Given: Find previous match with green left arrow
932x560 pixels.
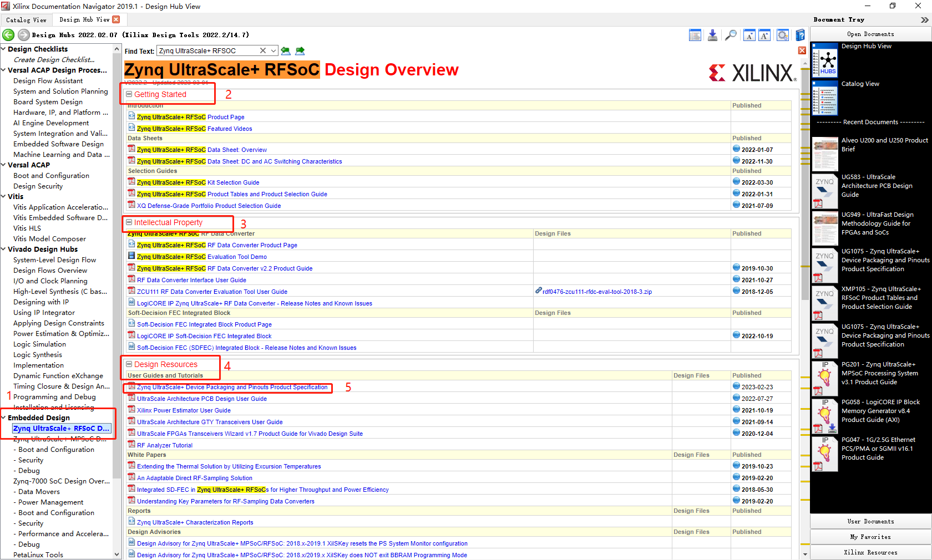Looking at the screenshot, I should (x=286, y=51).
